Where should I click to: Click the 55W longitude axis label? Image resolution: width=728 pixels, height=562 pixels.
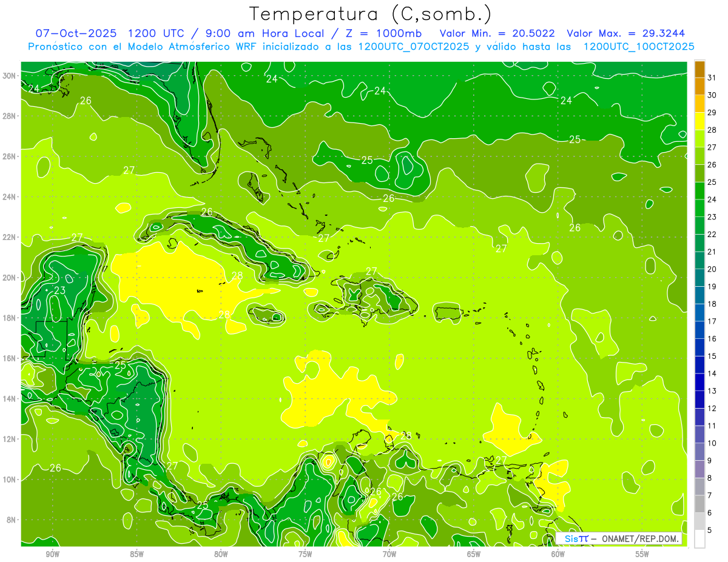coord(642,554)
